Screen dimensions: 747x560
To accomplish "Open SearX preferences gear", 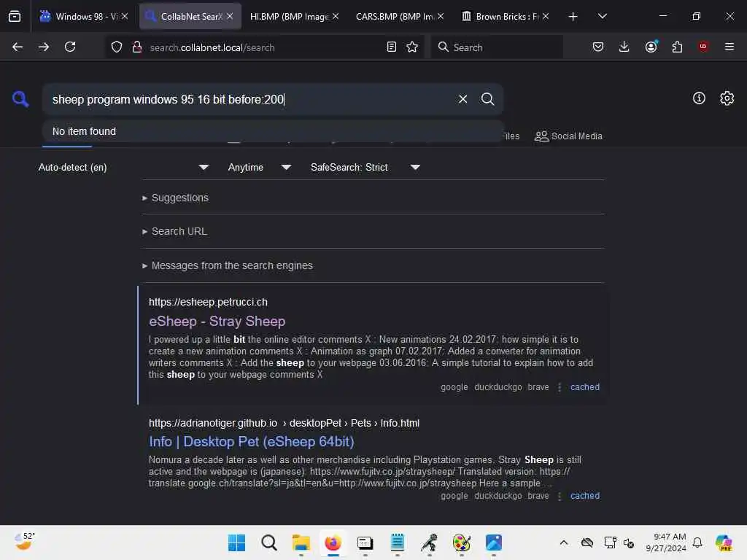I will (727, 98).
